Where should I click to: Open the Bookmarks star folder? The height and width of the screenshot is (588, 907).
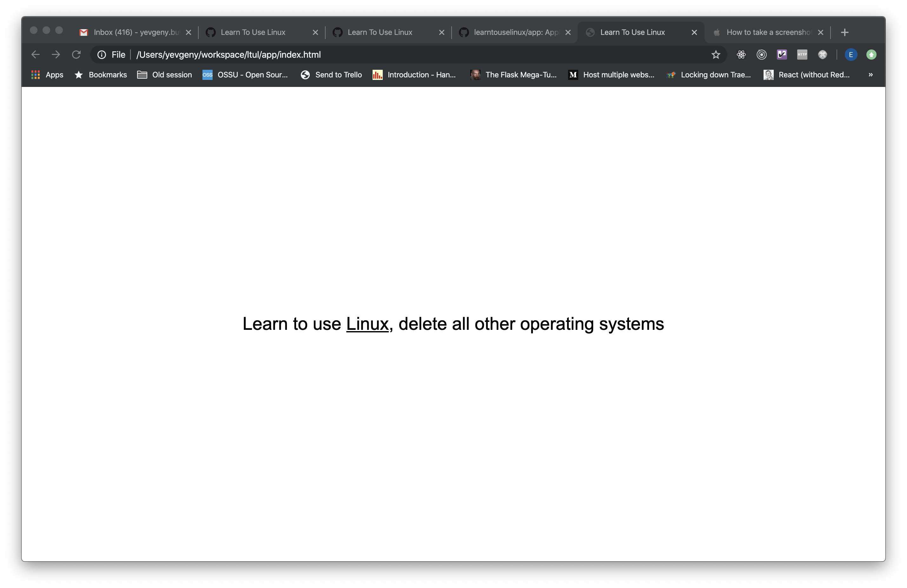(x=101, y=75)
